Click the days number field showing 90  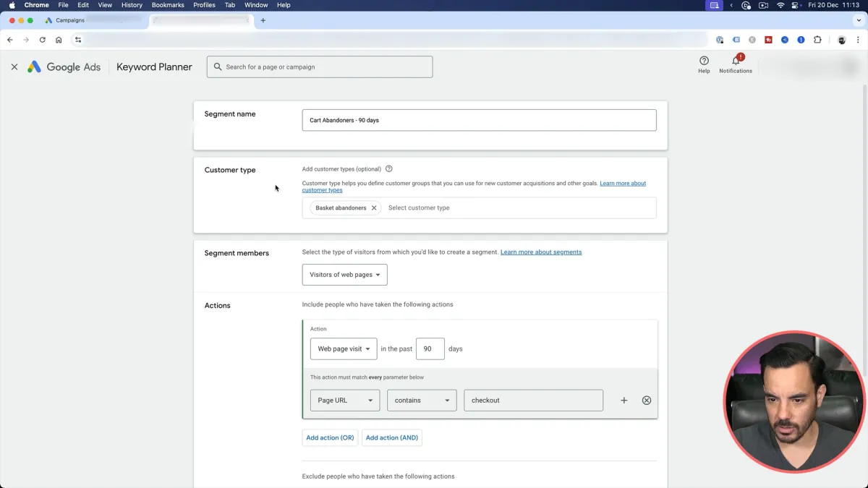[x=430, y=348]
